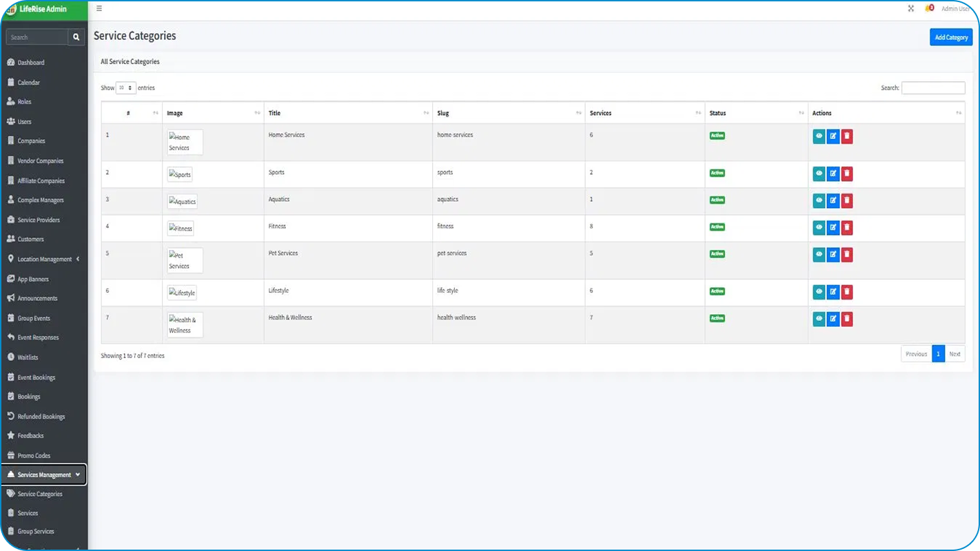Image resolution: width=980 pixels, height=551 pixels.
Task: Delete the Aquatics category
Action: 847,200
